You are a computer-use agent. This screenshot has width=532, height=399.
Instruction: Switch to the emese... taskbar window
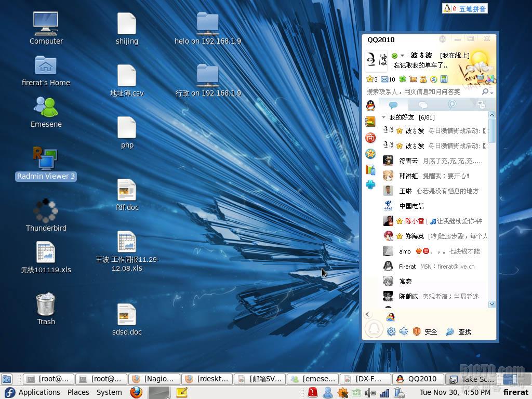pyautogui.click(x=312, y=379)
